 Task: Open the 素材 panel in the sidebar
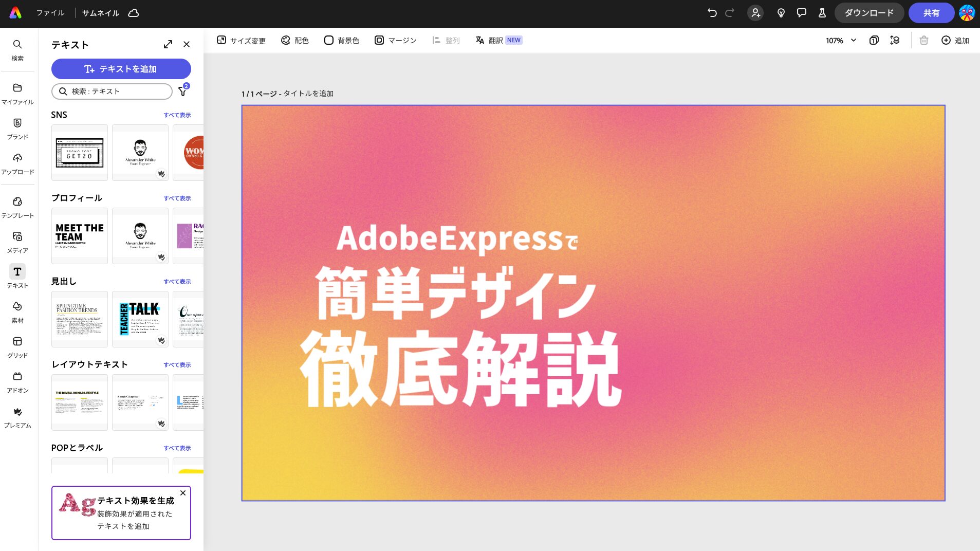(17, 310)
